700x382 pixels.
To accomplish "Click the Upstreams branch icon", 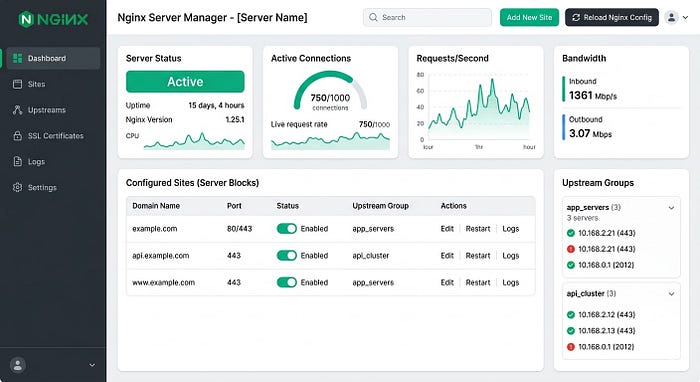I will (x=17, y=110).
